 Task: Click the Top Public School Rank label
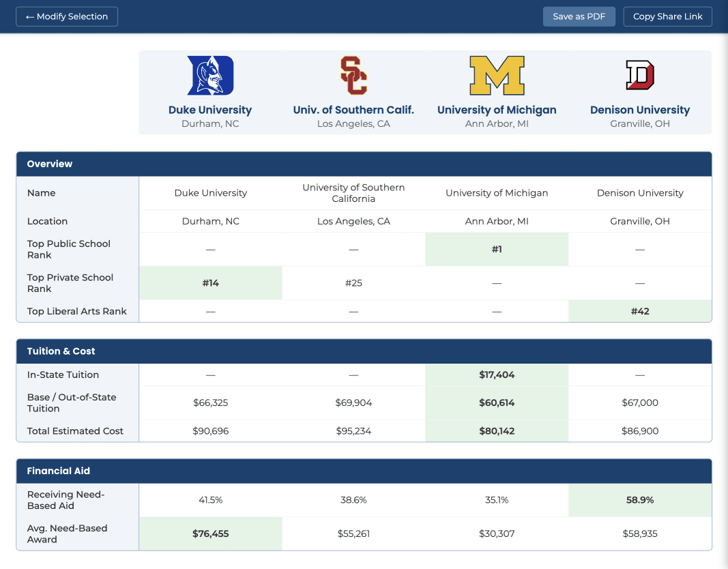(69, 249)
